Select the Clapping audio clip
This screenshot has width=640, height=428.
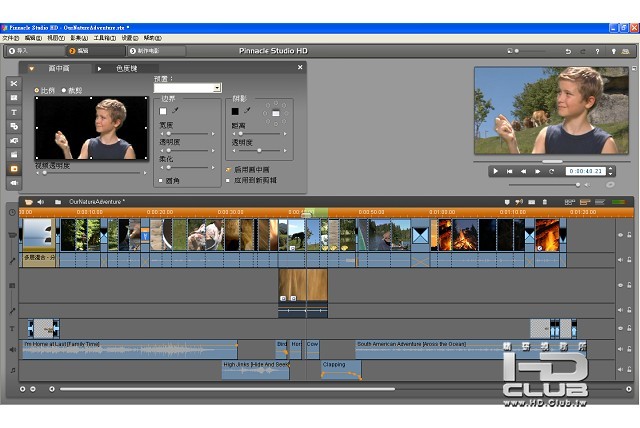pos(341,370)
